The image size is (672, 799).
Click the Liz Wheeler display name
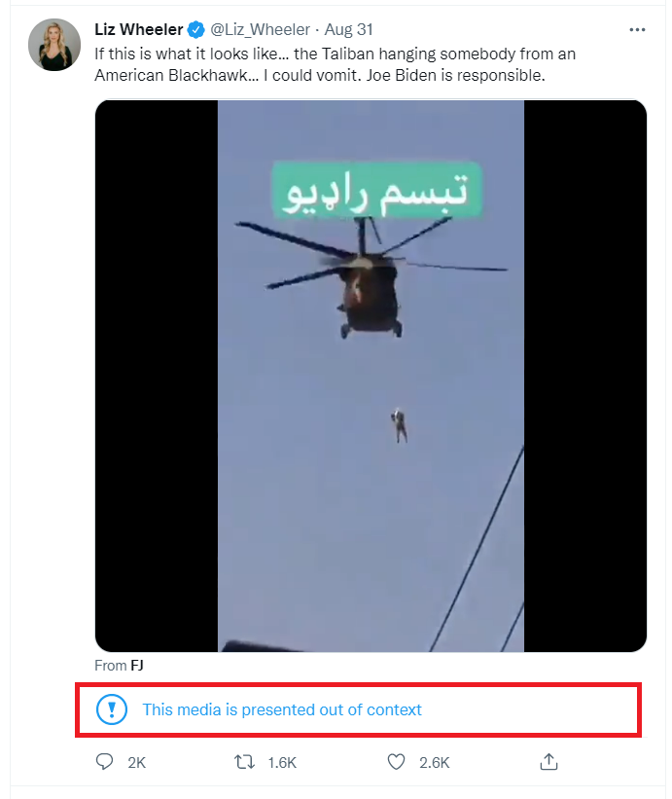click(x=138, y=29)
